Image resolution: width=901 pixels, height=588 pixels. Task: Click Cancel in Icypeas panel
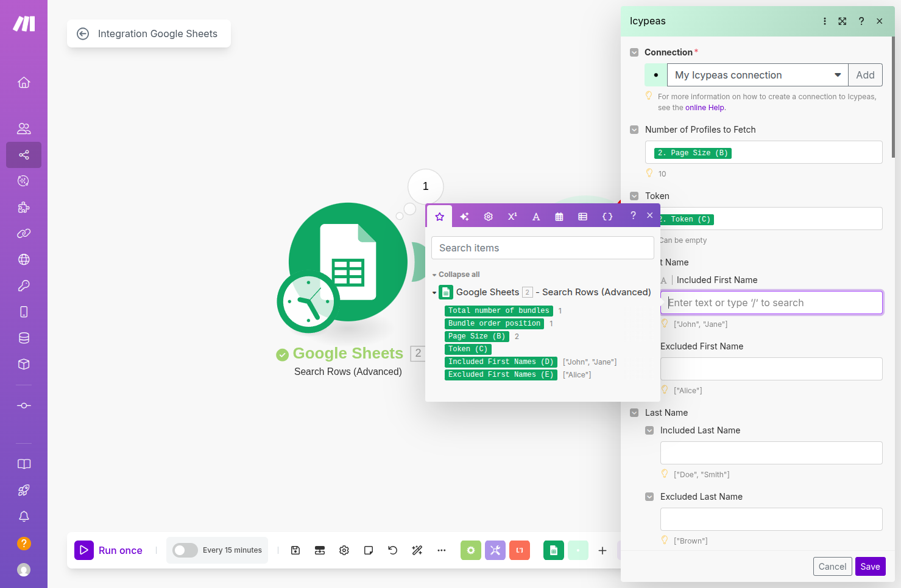(832, 567)
